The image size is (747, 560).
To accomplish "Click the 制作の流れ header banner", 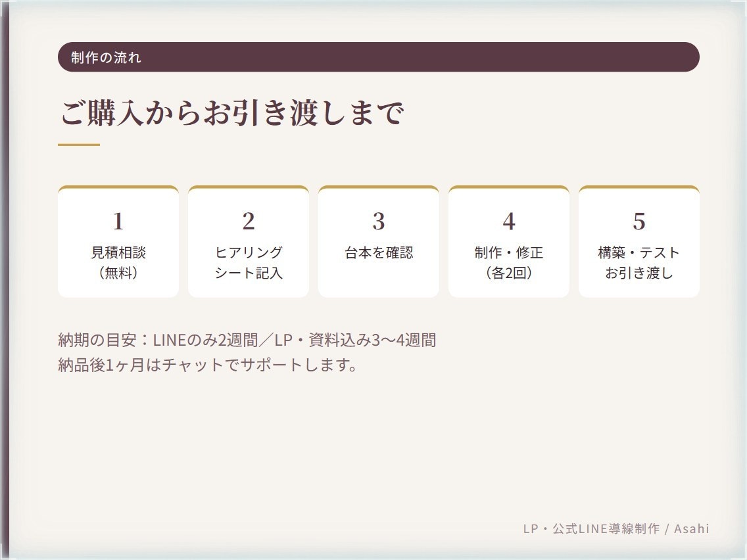I will (378, 57).
